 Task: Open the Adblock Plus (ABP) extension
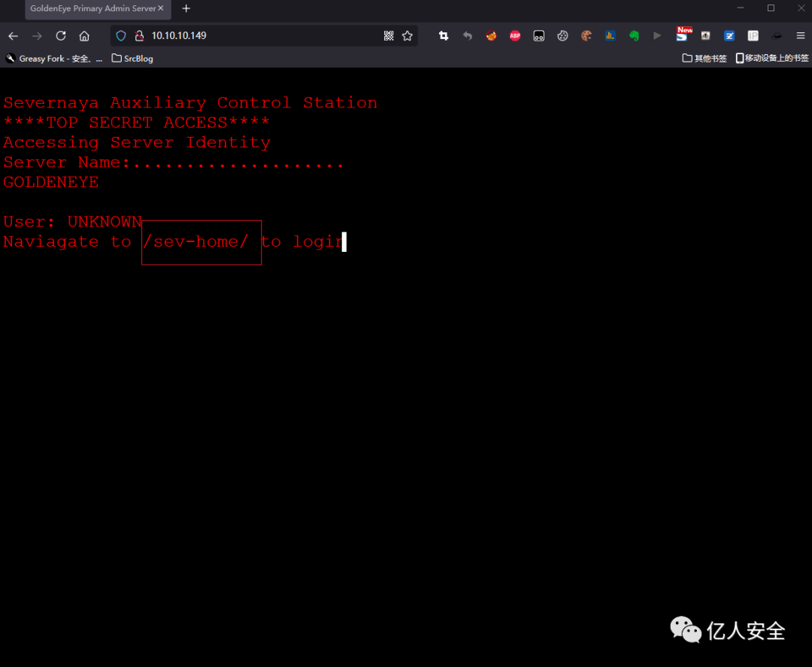[x=515, y=36]
